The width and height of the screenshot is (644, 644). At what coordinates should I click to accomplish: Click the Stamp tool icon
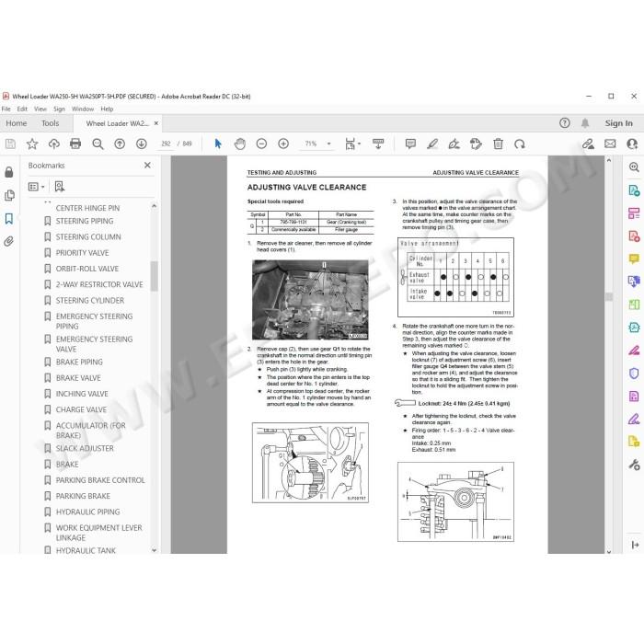pos(476,144)
